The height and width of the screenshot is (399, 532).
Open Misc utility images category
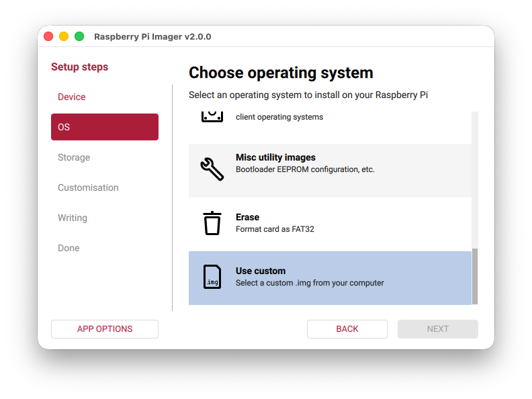click(330, 171)
